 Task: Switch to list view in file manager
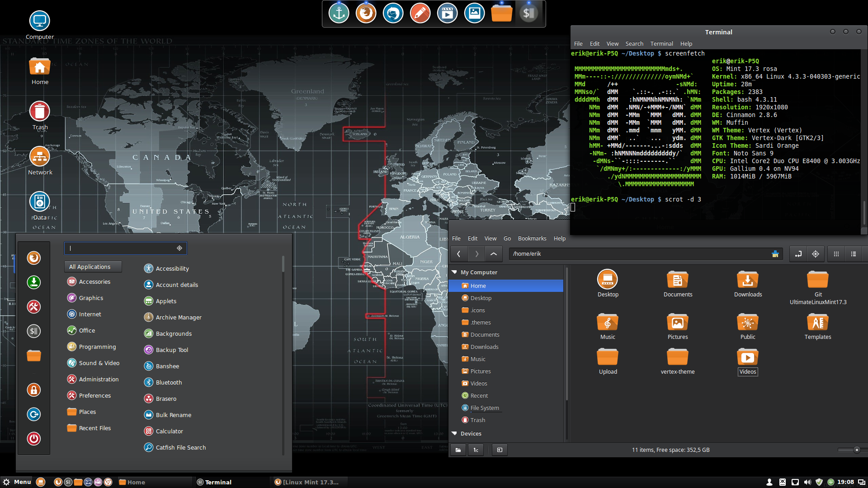(854, 254)
